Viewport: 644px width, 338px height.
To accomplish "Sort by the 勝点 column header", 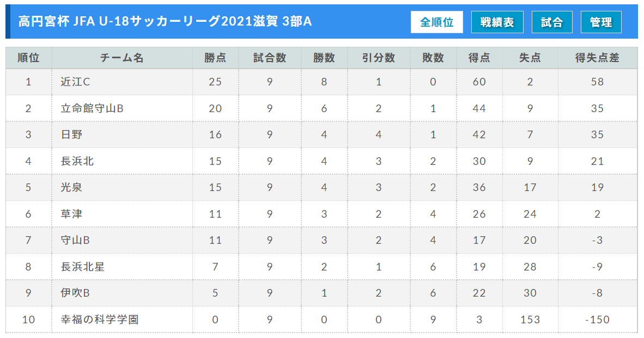I will (x=216, y=57).
